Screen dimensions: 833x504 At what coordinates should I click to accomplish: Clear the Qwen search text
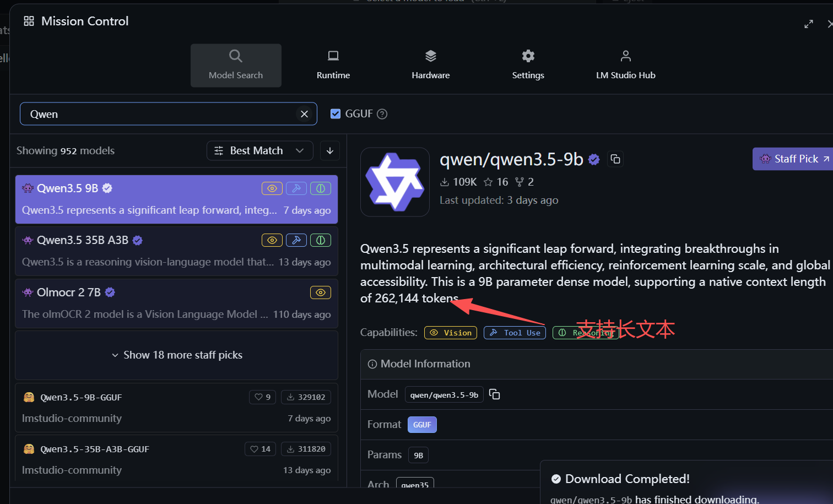coord(304,114)
